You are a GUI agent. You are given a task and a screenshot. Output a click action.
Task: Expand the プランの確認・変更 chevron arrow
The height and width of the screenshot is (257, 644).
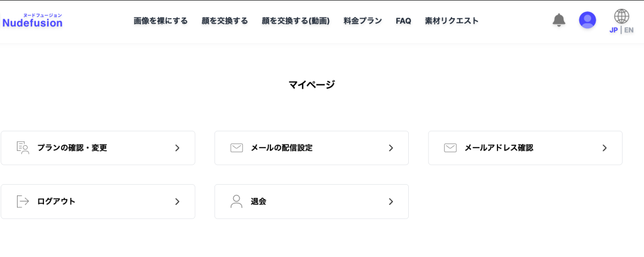click(x=177, y=148)
